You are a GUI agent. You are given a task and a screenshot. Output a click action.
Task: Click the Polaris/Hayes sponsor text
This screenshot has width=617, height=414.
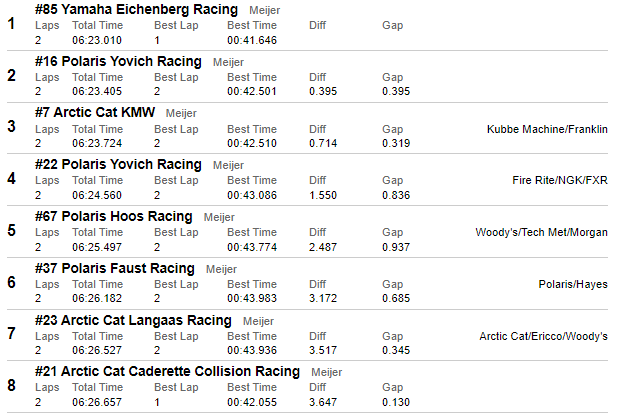[x=572, y=285]
